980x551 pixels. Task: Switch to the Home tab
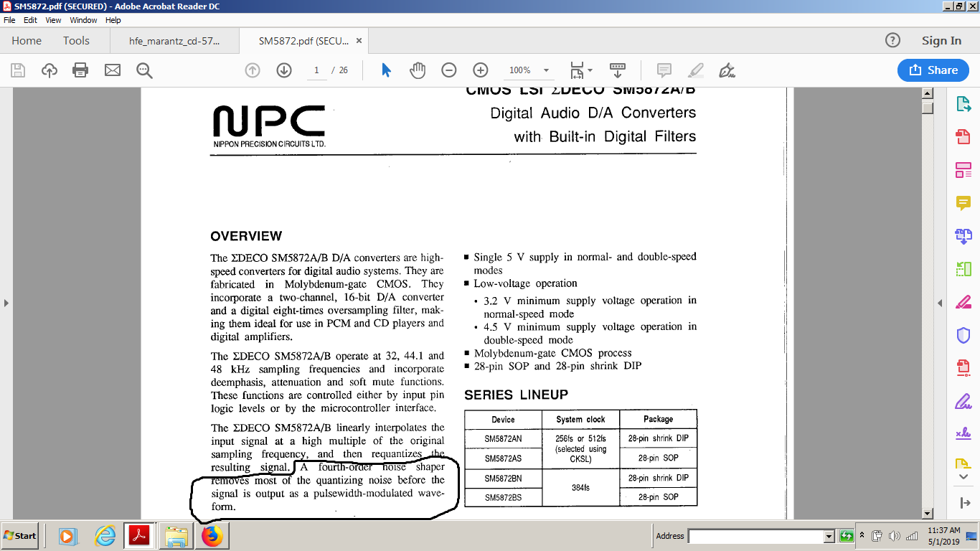[27, 41]
